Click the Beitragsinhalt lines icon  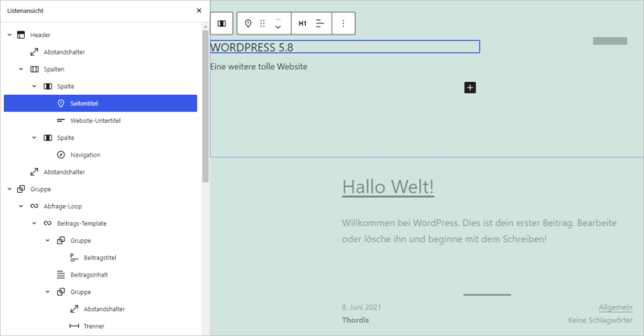(61, 275)
